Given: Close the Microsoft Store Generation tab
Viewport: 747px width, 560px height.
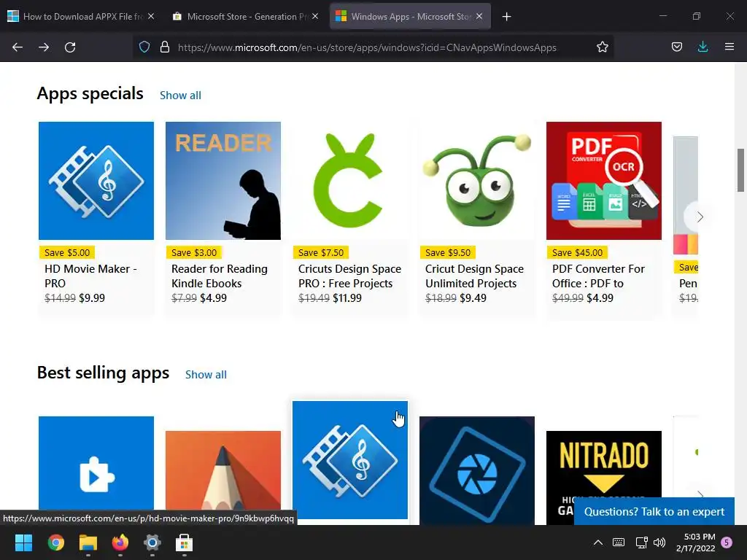Looking at the screenshot, I should 315,16.
